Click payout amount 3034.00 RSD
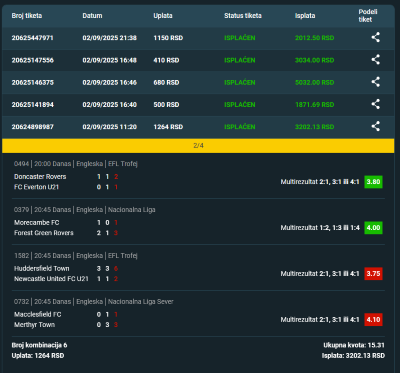The width and height of the screenshot is (400, 373). click(314, 60)
